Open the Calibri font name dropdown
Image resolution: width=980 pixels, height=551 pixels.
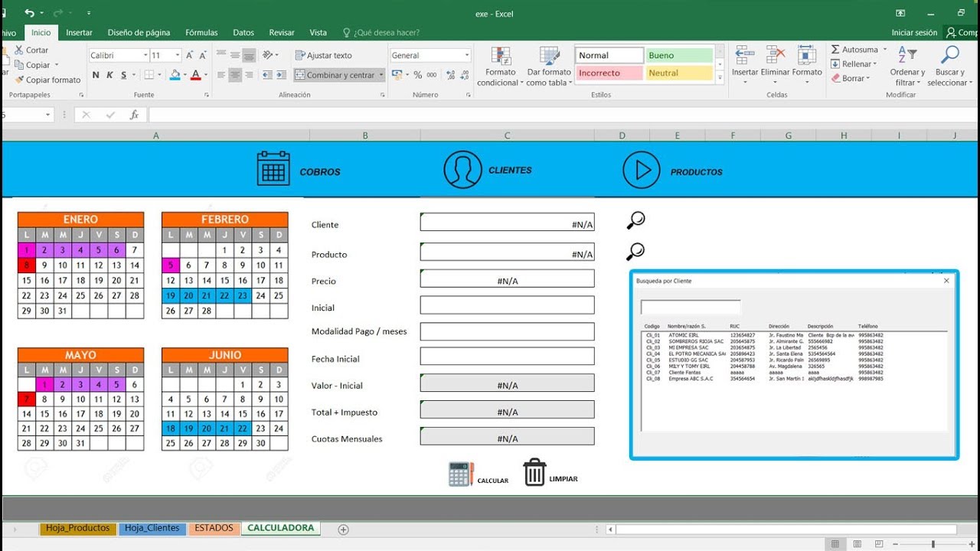click(x=145, y=55)
